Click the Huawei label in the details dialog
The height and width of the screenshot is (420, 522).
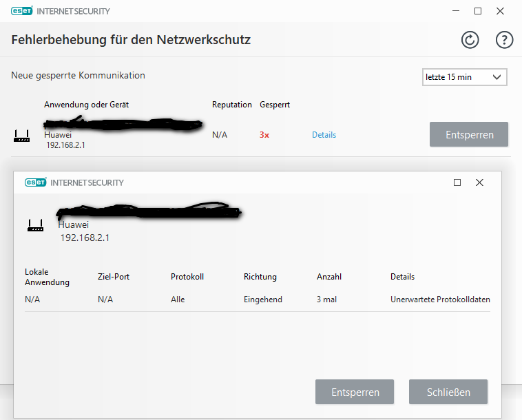tap(74, 224)
